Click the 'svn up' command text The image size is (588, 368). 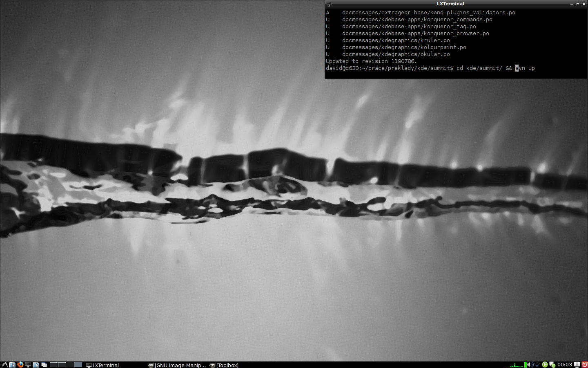525,68
